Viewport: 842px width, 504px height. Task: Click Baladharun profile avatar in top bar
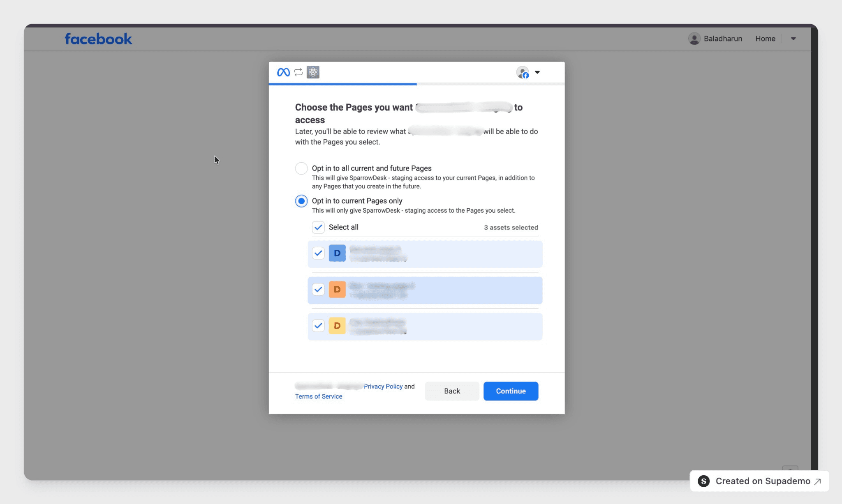coord(694,39)
